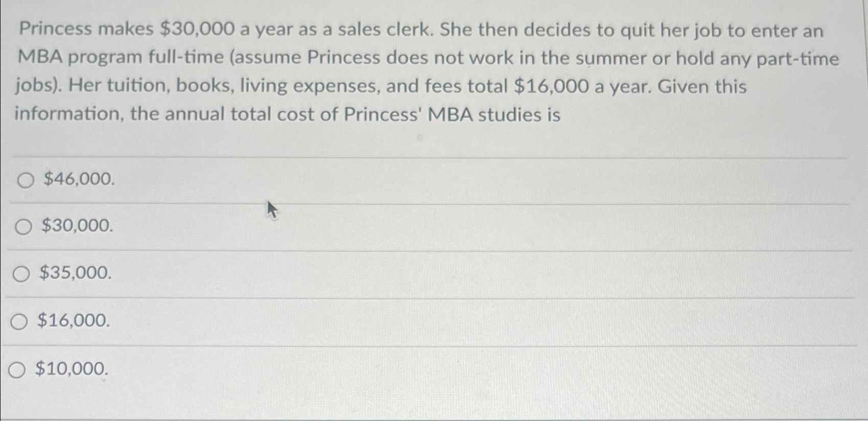
Task: Click the row containing $35,000
Action: point(358,274)
